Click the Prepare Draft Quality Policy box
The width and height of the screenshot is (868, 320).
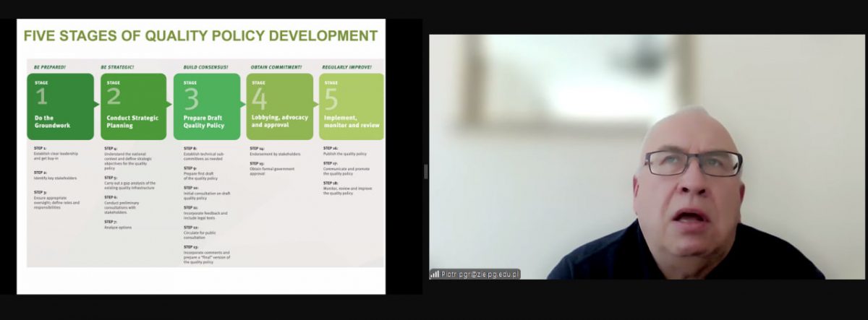tap(207, 106)
